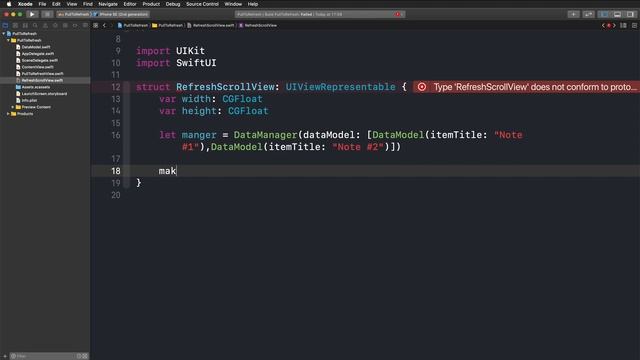Image resolution: width=640 pixels, height=360 pixels.
Task: Open the Xcode menu
Action: 25,4
